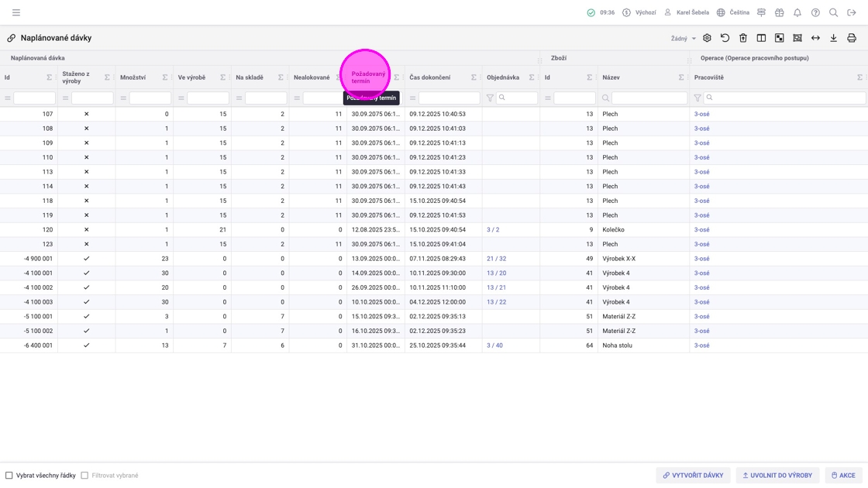Sort by 'Čas dokončení' column header
The height and width of the screenshot is (488, 868).
[x=430, y=77]
